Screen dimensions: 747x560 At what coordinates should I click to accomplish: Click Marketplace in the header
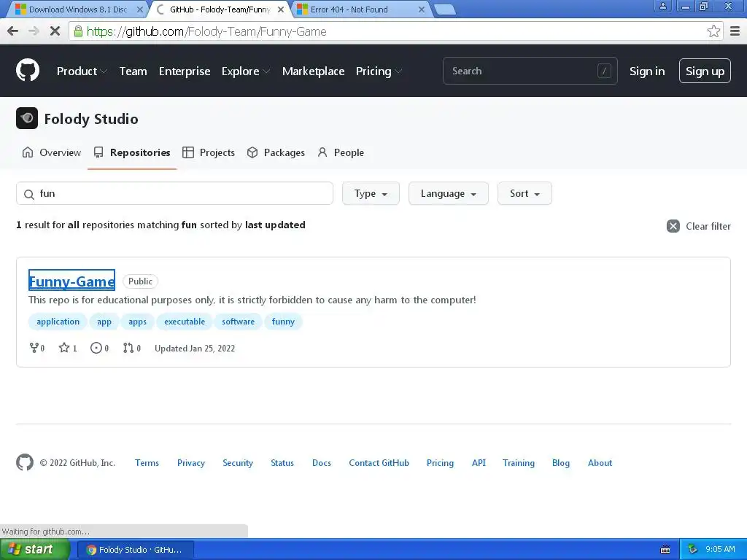(x=313, y=71)
